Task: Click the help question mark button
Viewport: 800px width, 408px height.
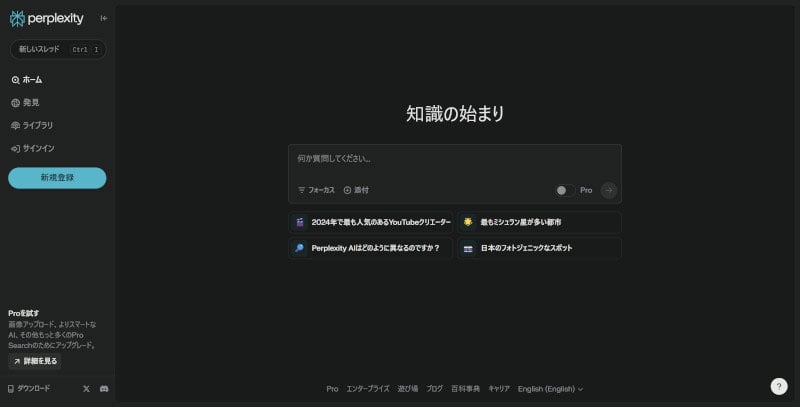Action: pyautogui.click(x=779, y=387)
